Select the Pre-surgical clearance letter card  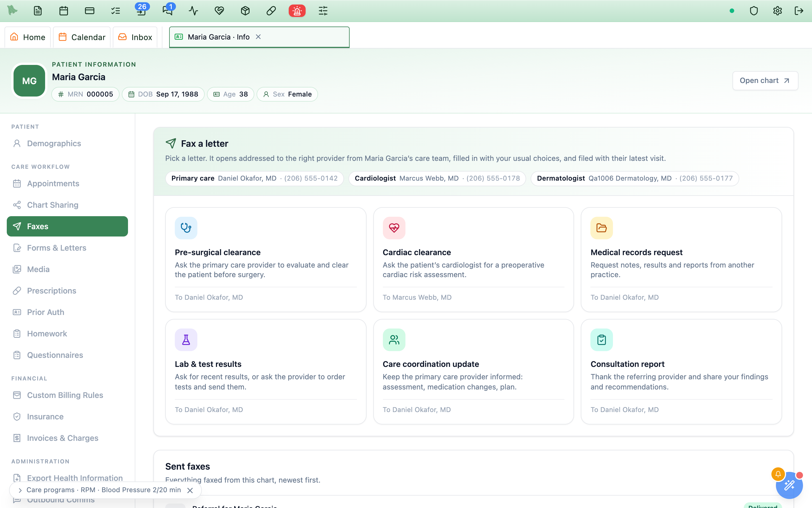click(x=266, y=259)
